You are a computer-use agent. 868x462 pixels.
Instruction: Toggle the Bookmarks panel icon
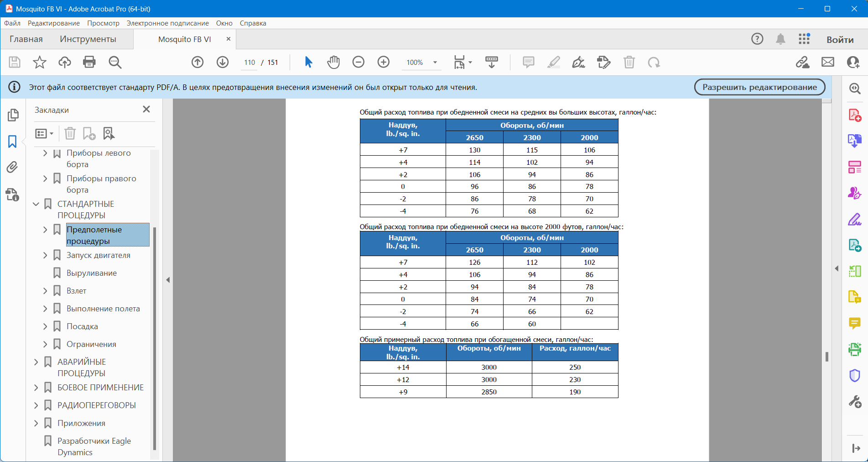(12, 142)
